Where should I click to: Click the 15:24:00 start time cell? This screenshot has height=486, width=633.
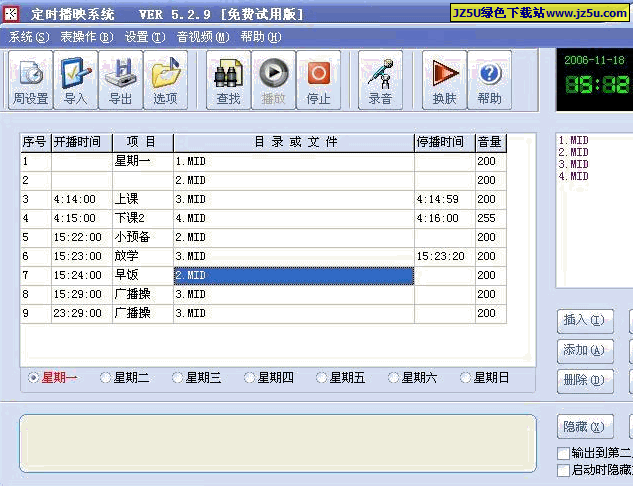coord(82,275)
